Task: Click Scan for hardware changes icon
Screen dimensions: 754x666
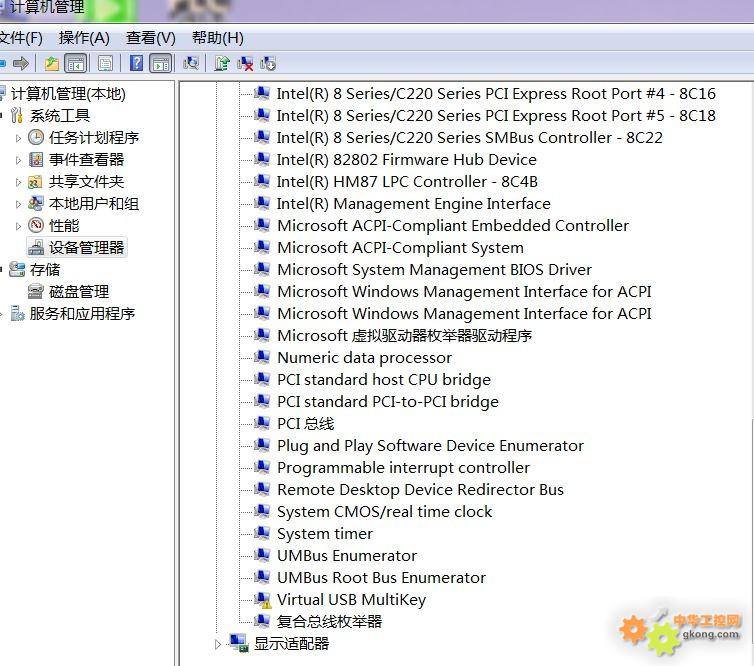Action: coord(191,63)
